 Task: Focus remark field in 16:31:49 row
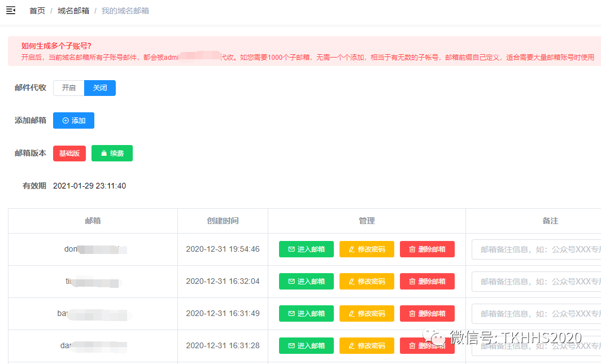pos(537,314)
